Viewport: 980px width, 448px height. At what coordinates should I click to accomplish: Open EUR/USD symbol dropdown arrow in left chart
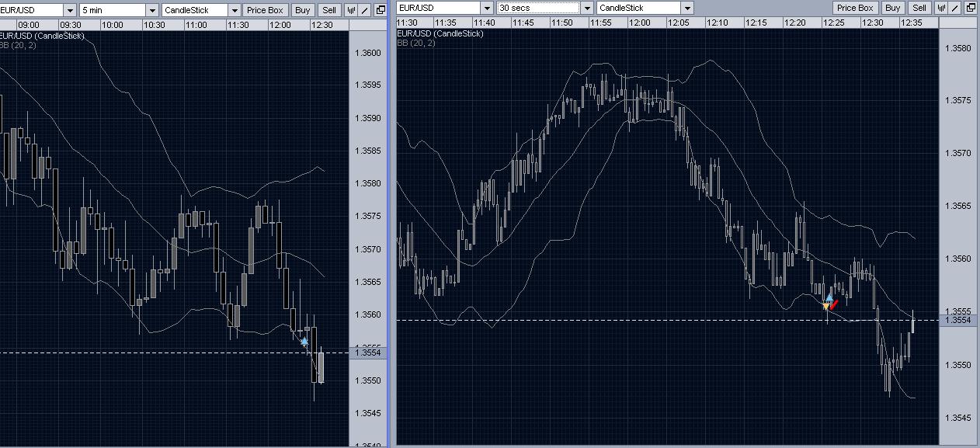pyautogui.click(x=70, y=10)
